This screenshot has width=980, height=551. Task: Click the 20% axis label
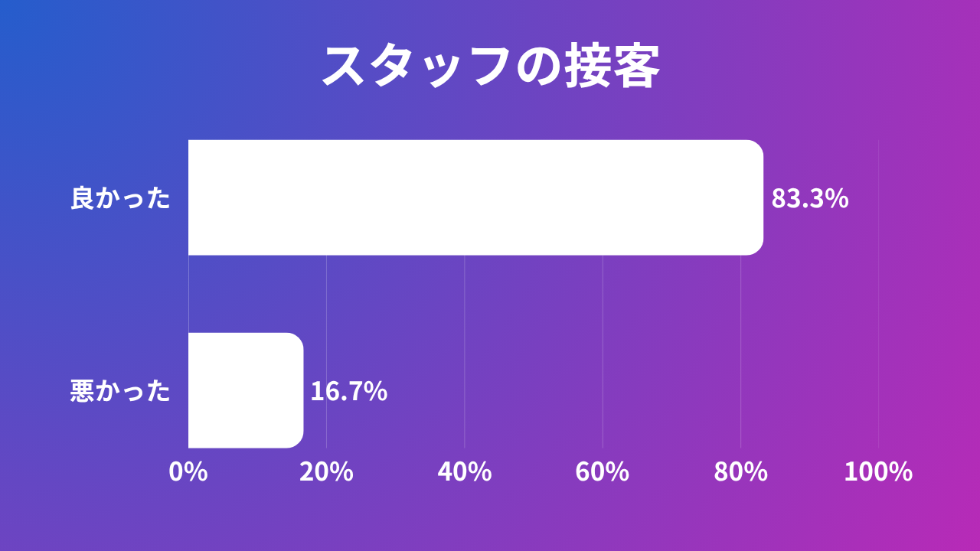tap(326, 471)
